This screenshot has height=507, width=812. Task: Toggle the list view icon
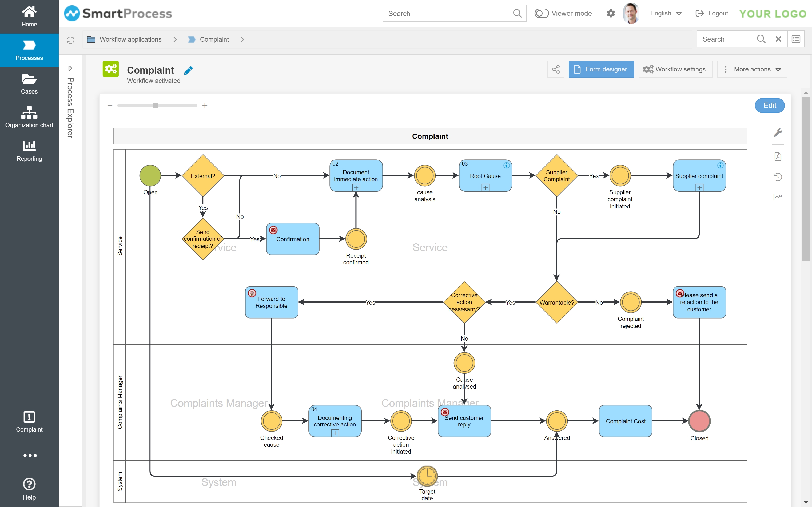796,39
